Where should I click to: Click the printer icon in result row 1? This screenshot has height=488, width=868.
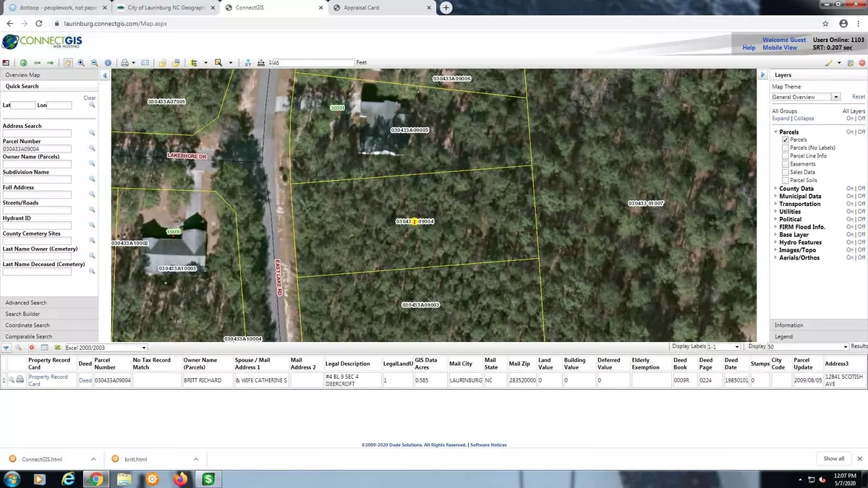click(x=20, y=380)
